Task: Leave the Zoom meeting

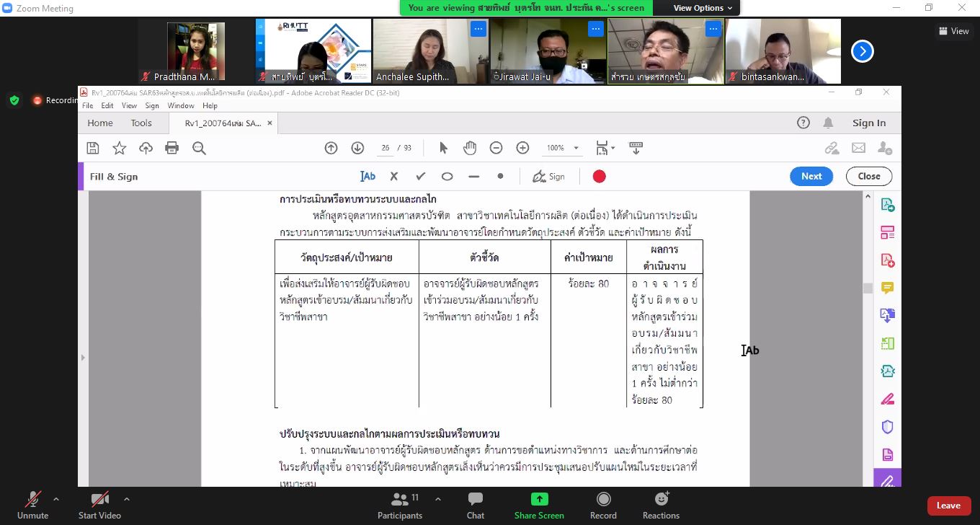Action: click(x=948, y=506)
